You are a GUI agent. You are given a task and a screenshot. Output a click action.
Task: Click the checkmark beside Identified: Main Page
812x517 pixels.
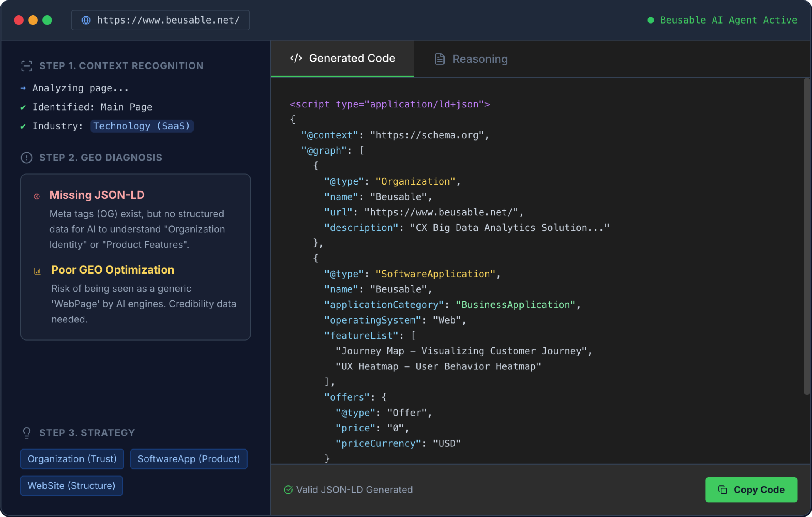point(23,107)
